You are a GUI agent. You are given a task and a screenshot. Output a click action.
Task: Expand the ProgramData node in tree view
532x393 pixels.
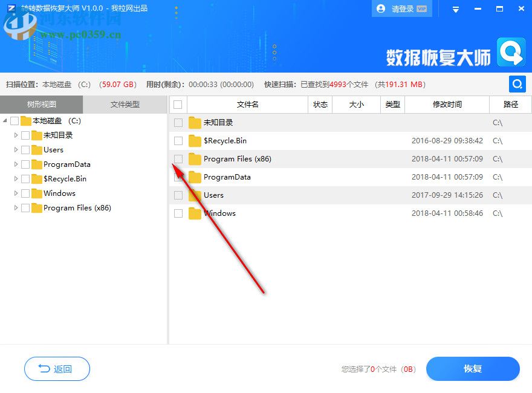coord(15,164)
